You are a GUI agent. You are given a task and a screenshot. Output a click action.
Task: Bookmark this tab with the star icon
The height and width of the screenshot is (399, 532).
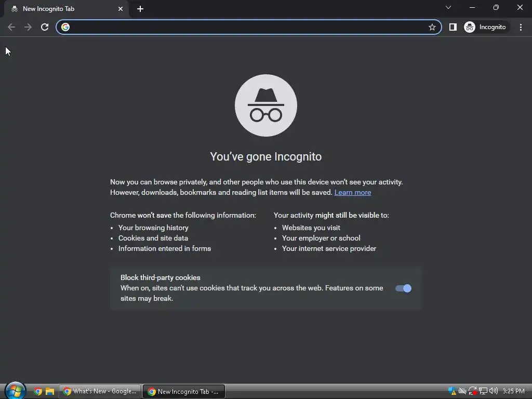432,27
